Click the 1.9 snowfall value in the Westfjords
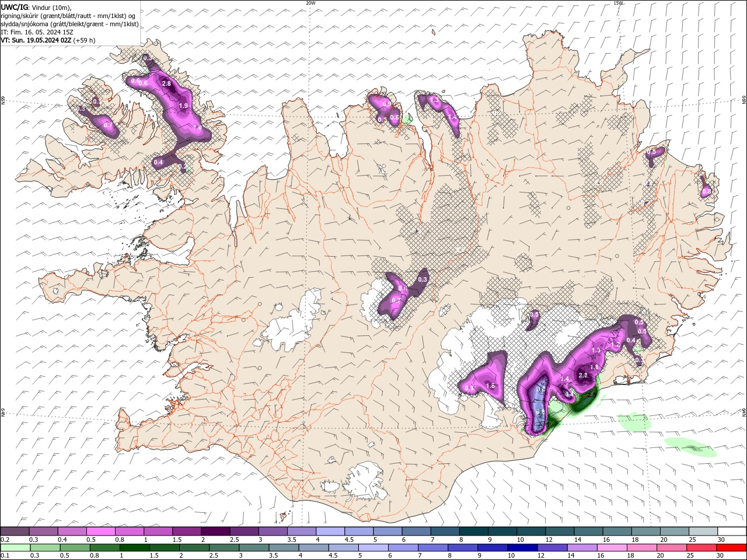Screen dimensions: 747x560 click(183, 106)
